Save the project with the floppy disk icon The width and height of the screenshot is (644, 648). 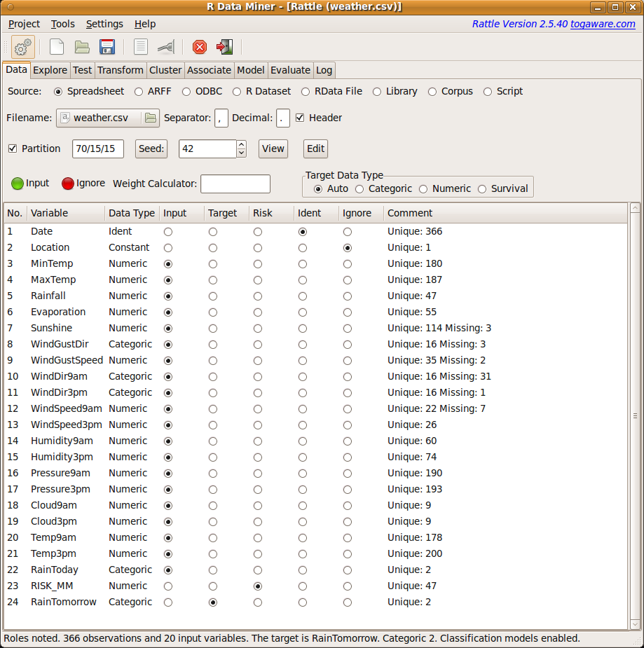point(107,47)
